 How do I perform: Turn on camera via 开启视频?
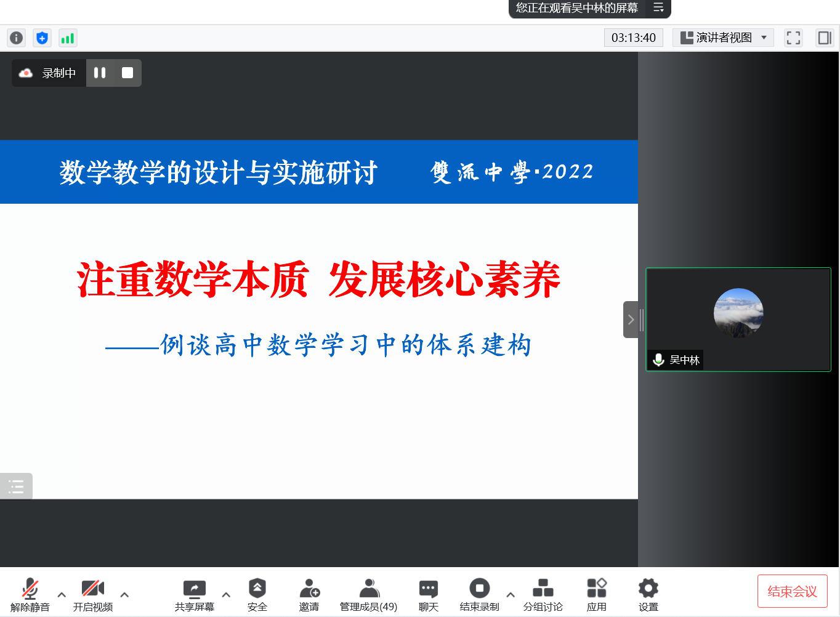click(x=92, y=593)
